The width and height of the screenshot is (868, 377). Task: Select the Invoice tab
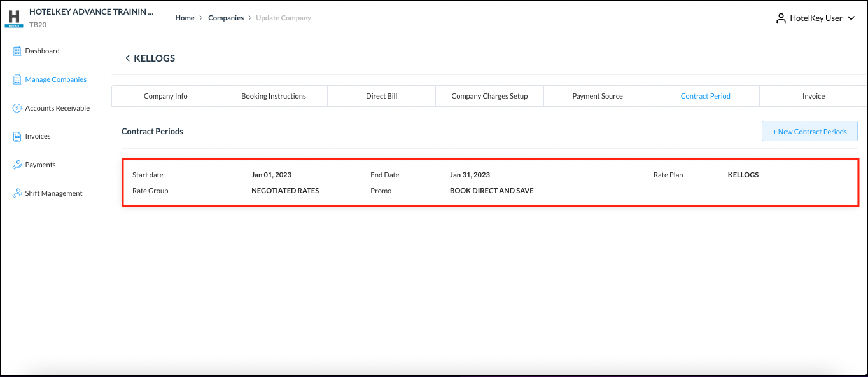(x=813, y=95)
